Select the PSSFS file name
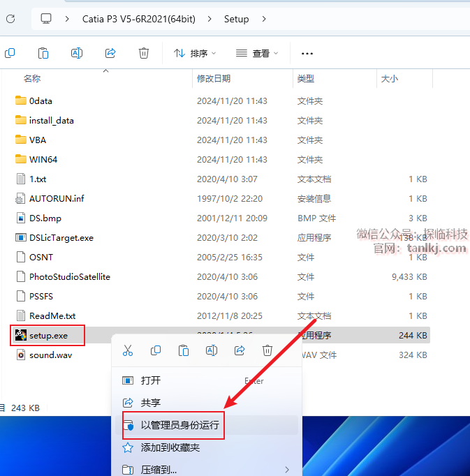The image size is (470, 476). pyautogui.click(x=41, y=297)
